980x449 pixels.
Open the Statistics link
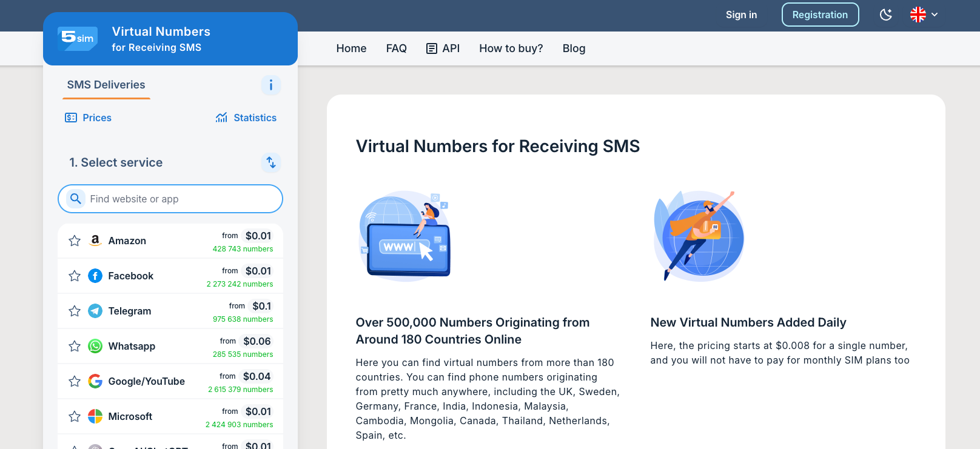click(x=246, y=118)
